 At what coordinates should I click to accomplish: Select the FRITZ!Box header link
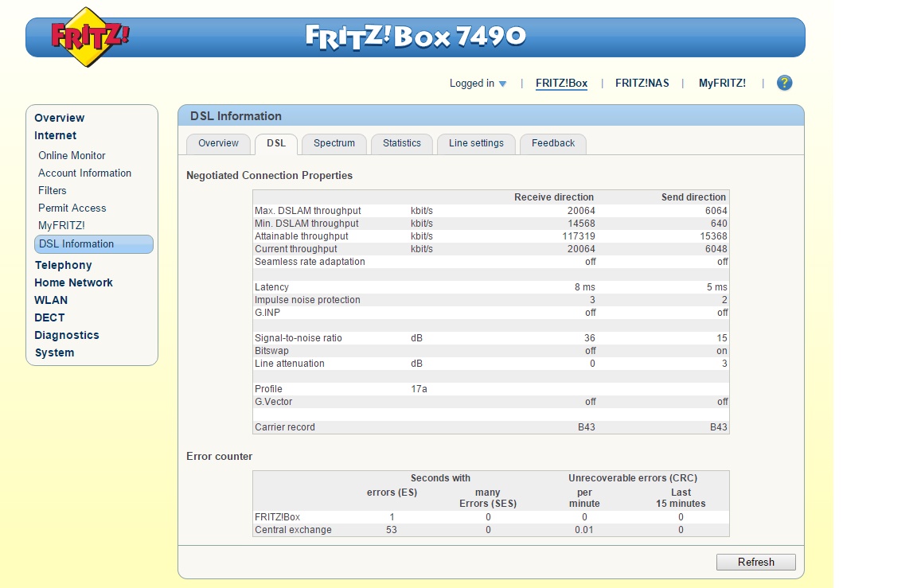click(561, 83)
